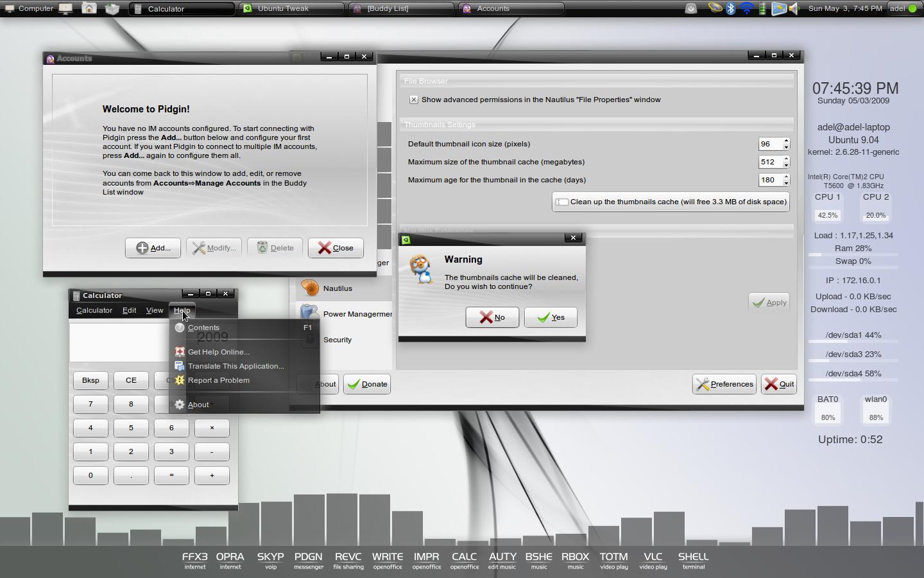Increase default thumbnail icon size spinner
Image resolution: width=924 pixels, height=578 pixels.
tap(786, 141)
